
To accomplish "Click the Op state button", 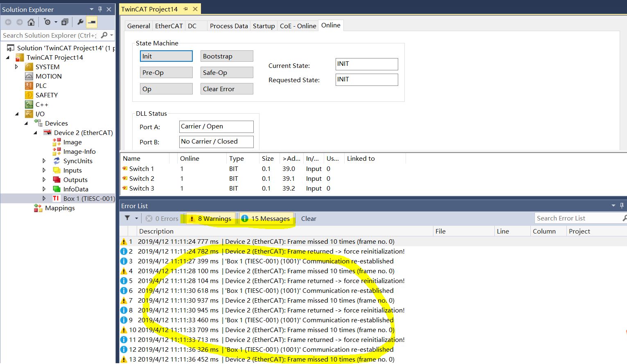I will [x=166, y=89].
